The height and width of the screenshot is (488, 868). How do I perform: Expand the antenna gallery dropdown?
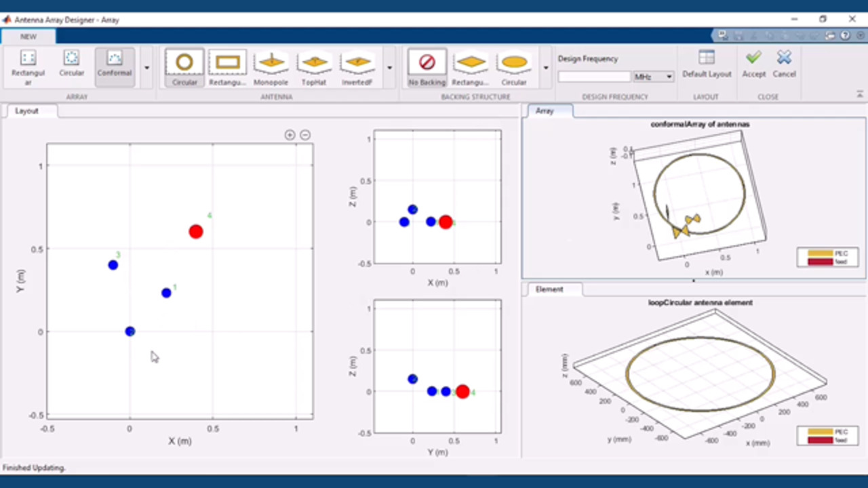[x=389, y=68]
